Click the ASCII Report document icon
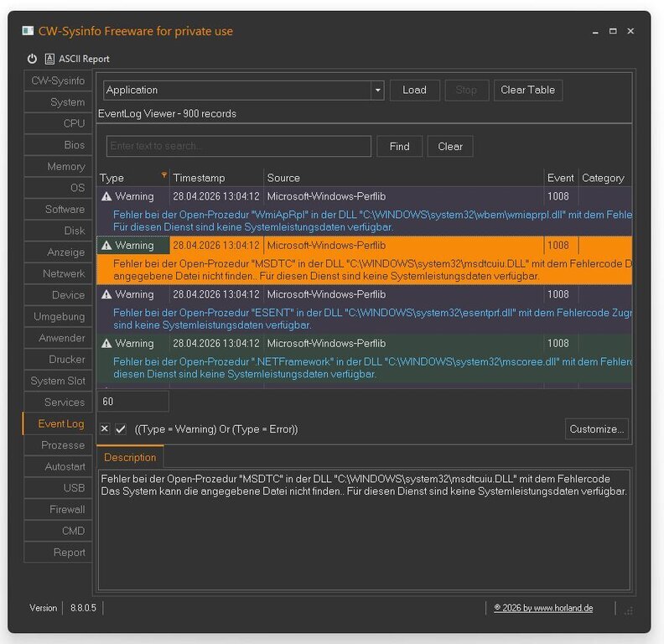 click(50, 59)
